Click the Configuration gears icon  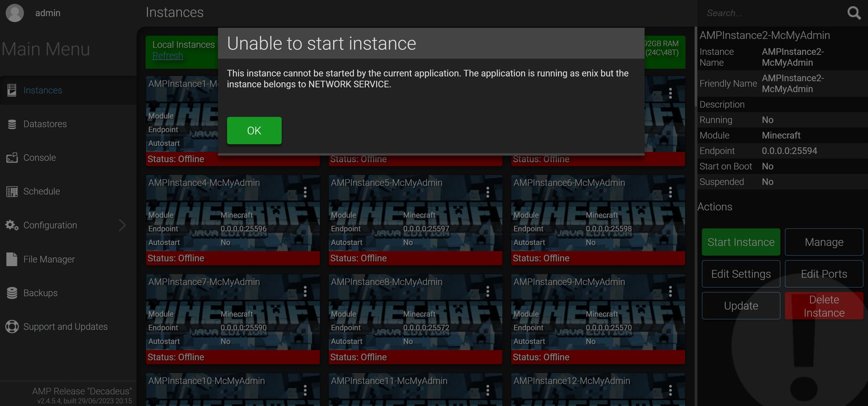point(12,225)
